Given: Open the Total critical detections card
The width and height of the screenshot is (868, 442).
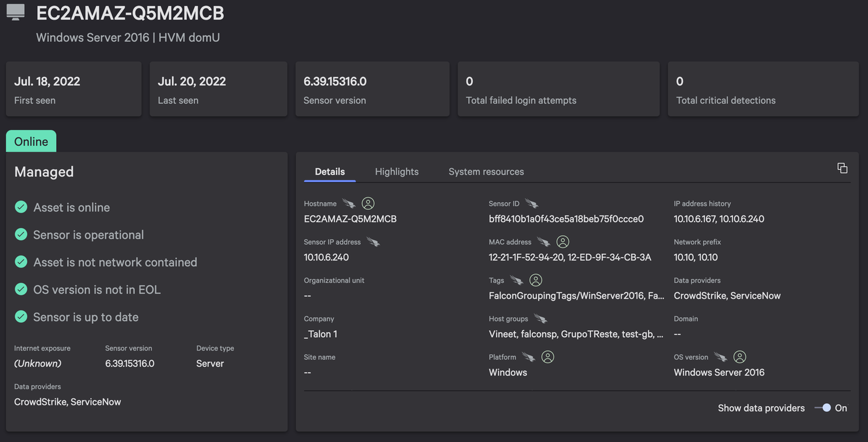Looking at the screenshot, I should [x=763, y=89].
